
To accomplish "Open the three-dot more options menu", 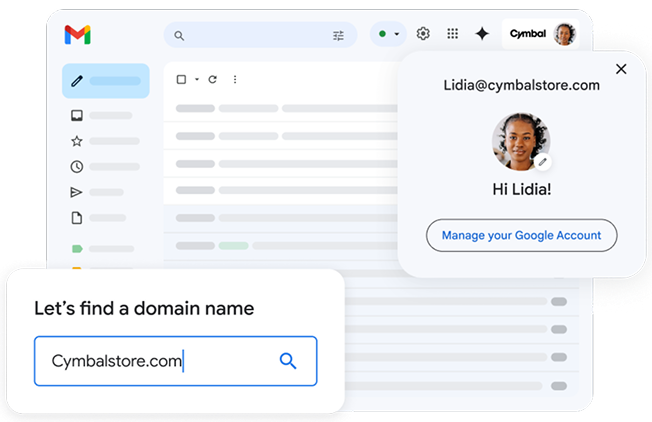I will [x=235, y=79].
